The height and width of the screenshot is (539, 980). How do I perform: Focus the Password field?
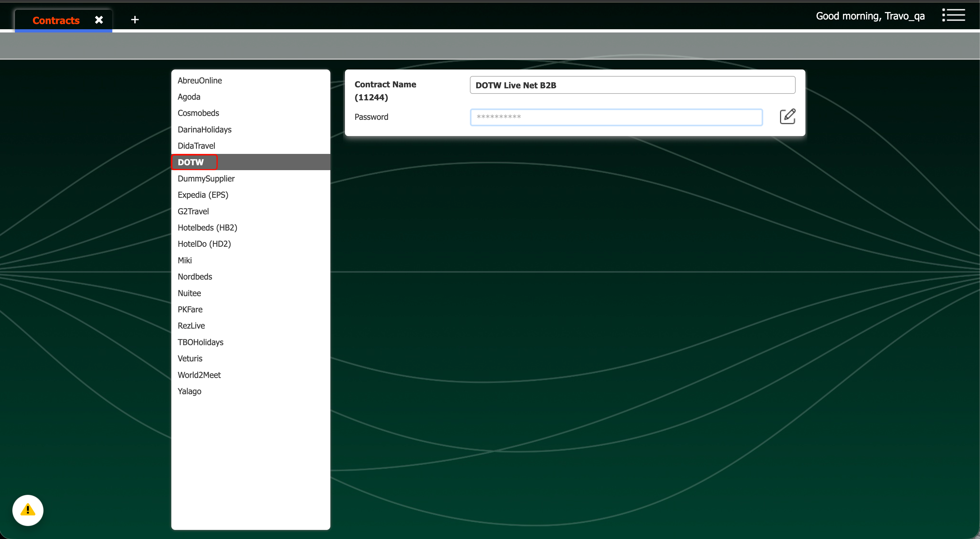tap(616, 117)
